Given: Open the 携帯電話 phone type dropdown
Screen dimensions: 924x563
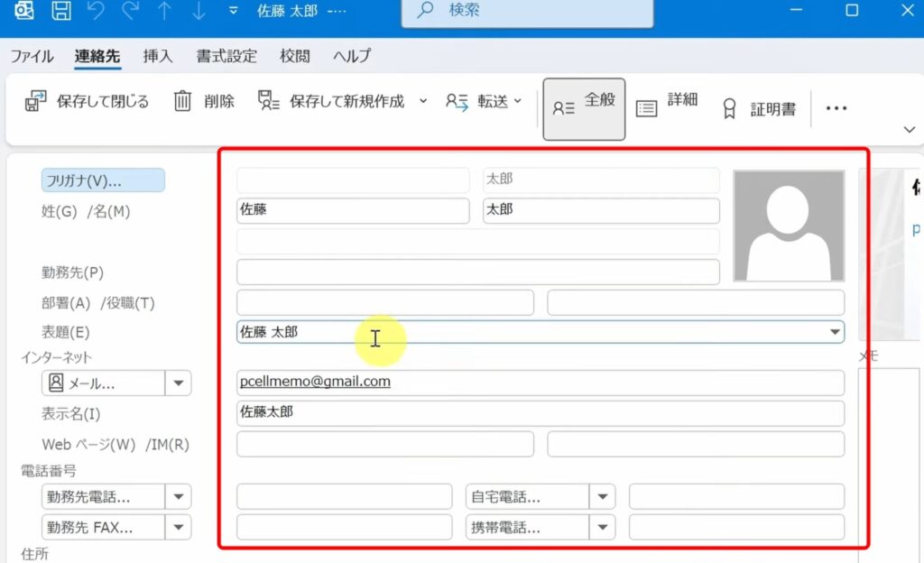Looking at the screenshot, I should [601, 527].
